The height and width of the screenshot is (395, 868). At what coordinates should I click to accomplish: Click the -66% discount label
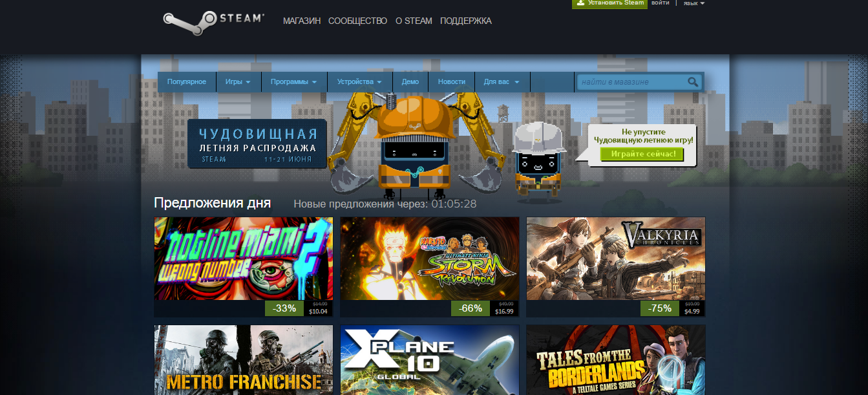coord(471,308)
